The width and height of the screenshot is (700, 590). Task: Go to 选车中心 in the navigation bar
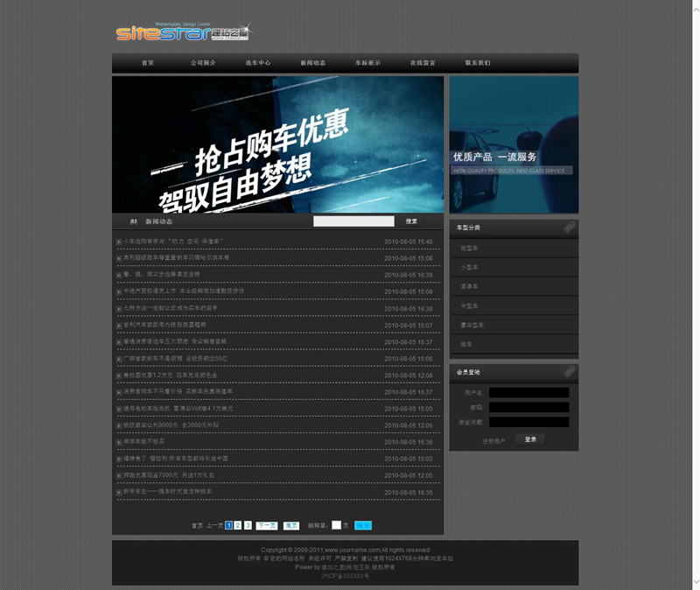click(x=258, y=63)
